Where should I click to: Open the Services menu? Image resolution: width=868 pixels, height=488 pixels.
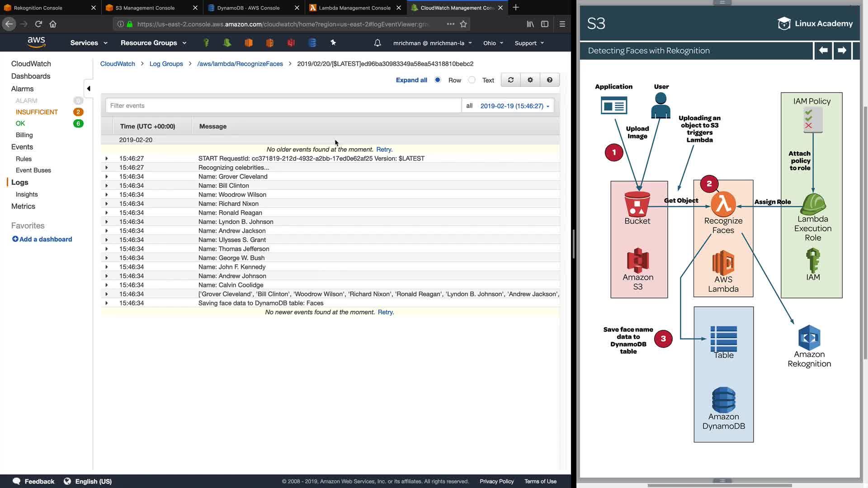click(89, 43)
